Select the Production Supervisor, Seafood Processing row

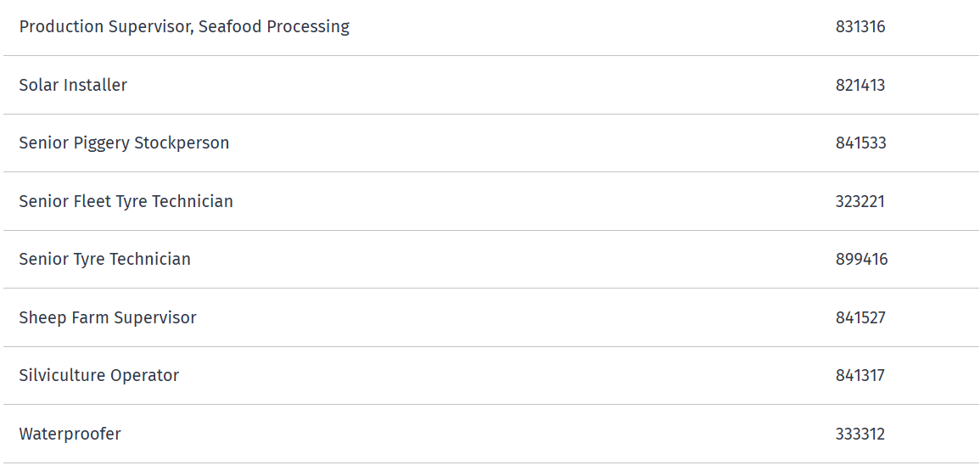click(490, 27)
